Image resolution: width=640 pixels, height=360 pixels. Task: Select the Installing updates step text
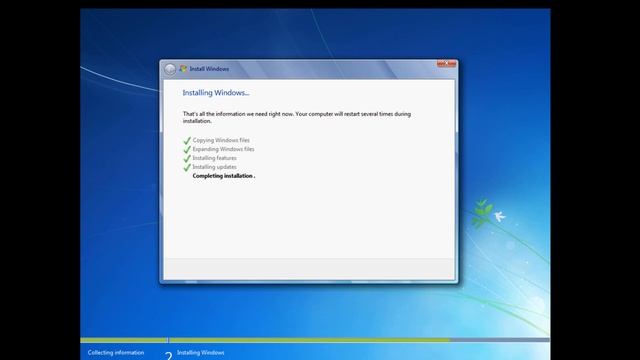pyautogui.click(x=214, y=167)
